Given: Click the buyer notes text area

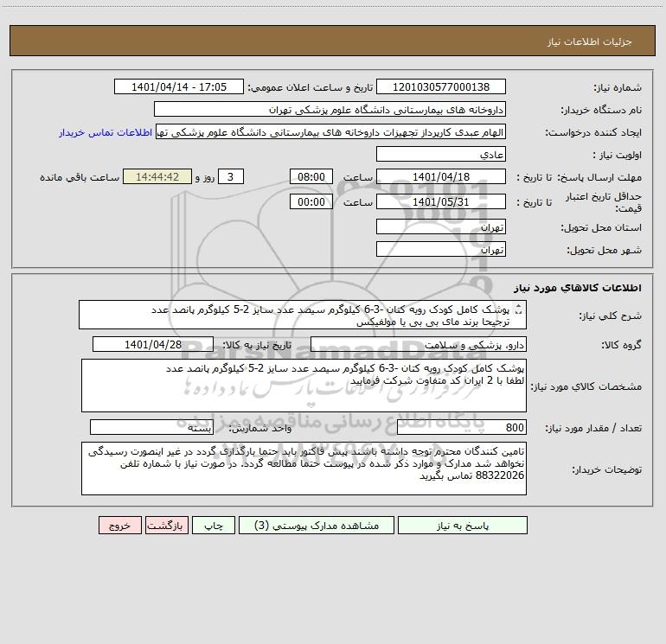Looking at the screenshot, I should pyautogui.click(x=304, y=469).
